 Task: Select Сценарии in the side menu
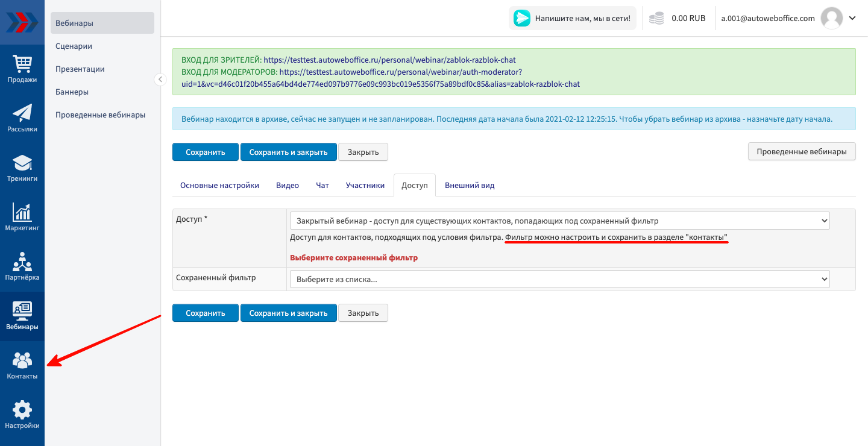point(74,46)
